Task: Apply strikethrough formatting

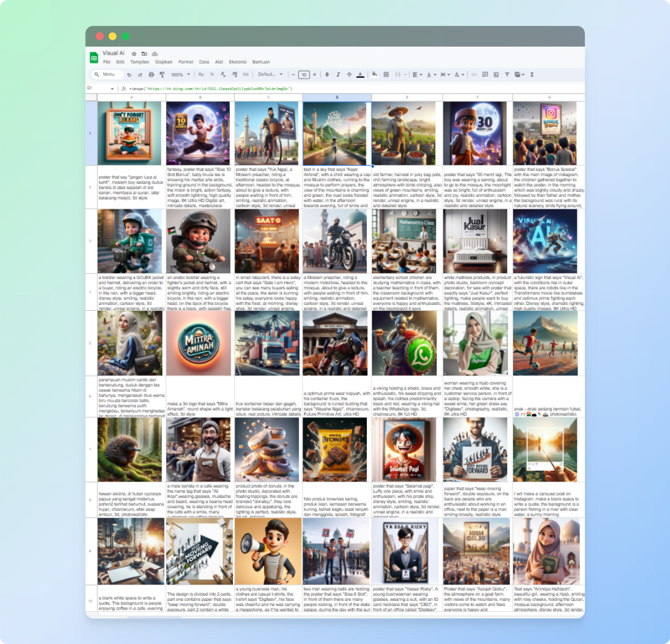Action: (349, 74)
